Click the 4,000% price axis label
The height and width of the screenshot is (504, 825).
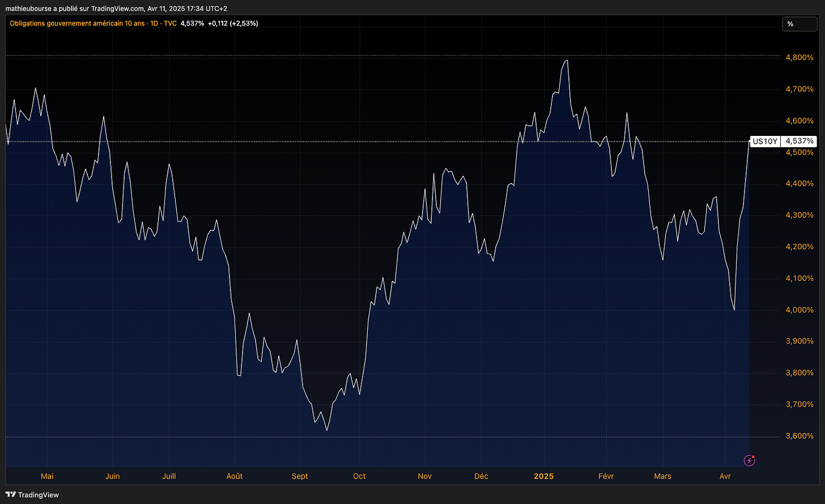click(799, 310)
